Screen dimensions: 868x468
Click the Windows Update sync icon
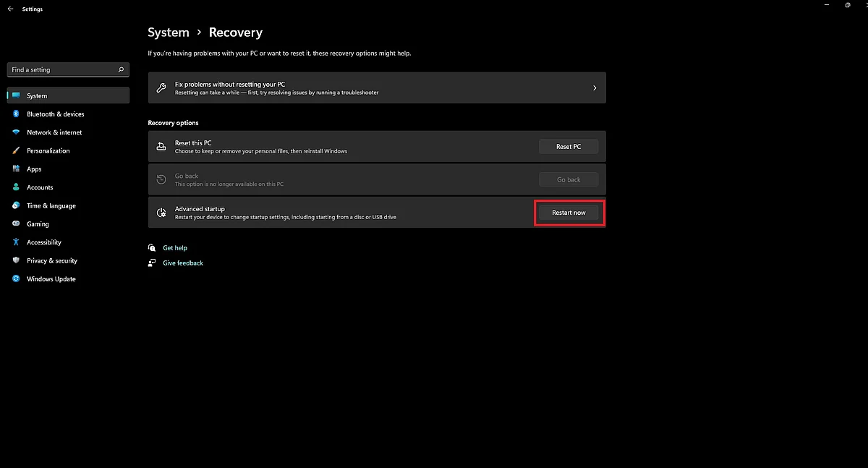16,279
